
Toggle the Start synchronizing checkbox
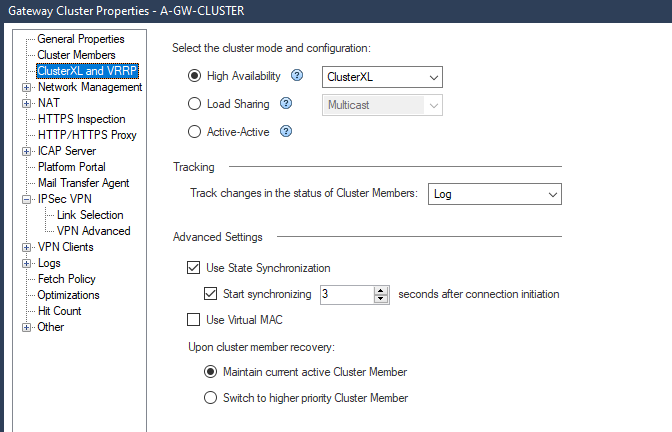(210, 294)
